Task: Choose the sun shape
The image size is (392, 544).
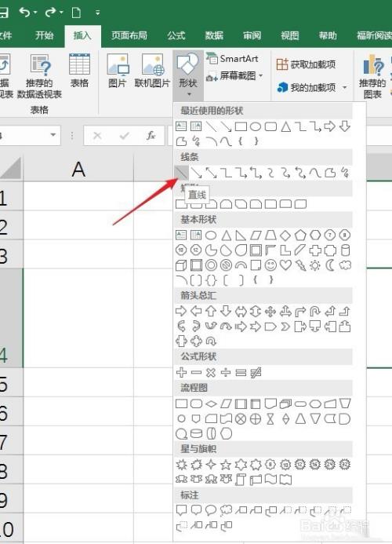Action: [315, 265]
